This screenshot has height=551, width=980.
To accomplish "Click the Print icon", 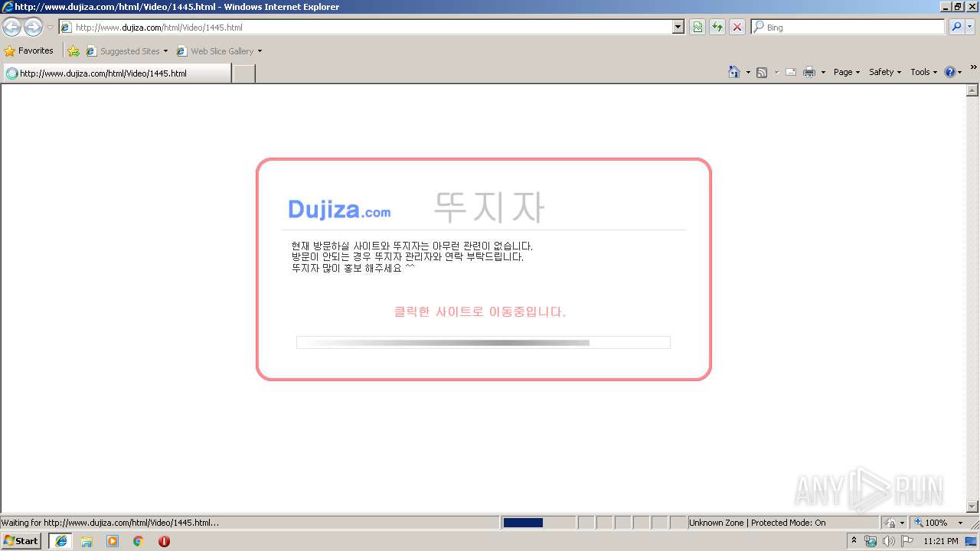I will click(x=809, y=72).
